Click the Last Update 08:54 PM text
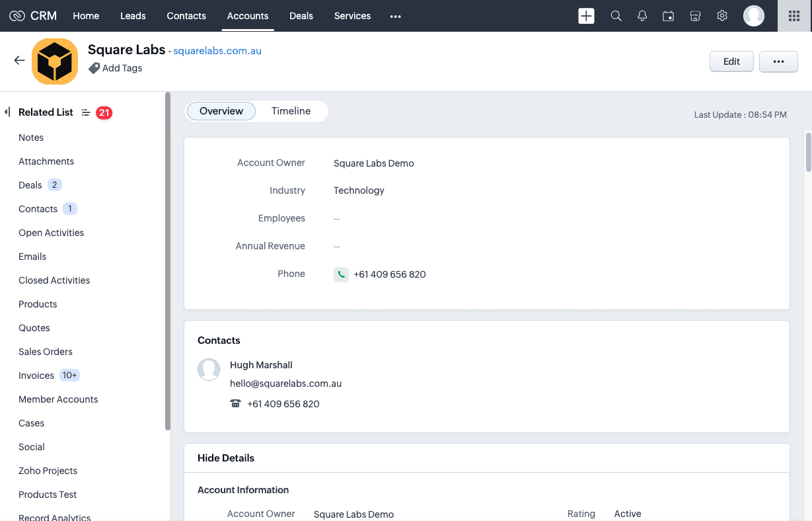The height and width of the screenshot is (521, 812). [x=740, y=114]
